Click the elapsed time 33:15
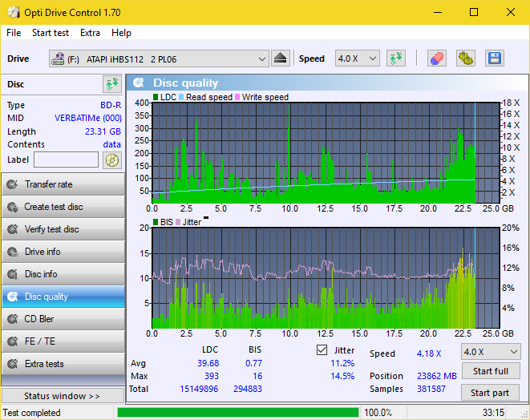 [x=493, y=413]
